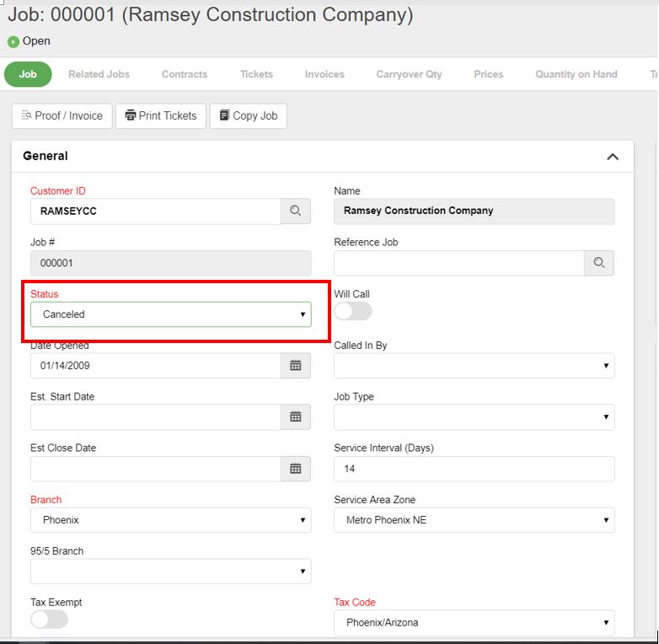The image size is (659, 644).
Task: Click the green Open status icon
Action: [13, 41]
